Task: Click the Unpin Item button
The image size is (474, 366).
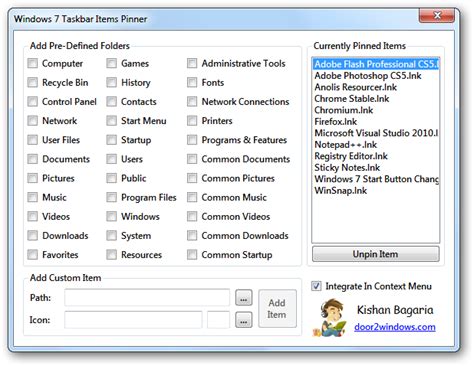Action: point(376,254)
